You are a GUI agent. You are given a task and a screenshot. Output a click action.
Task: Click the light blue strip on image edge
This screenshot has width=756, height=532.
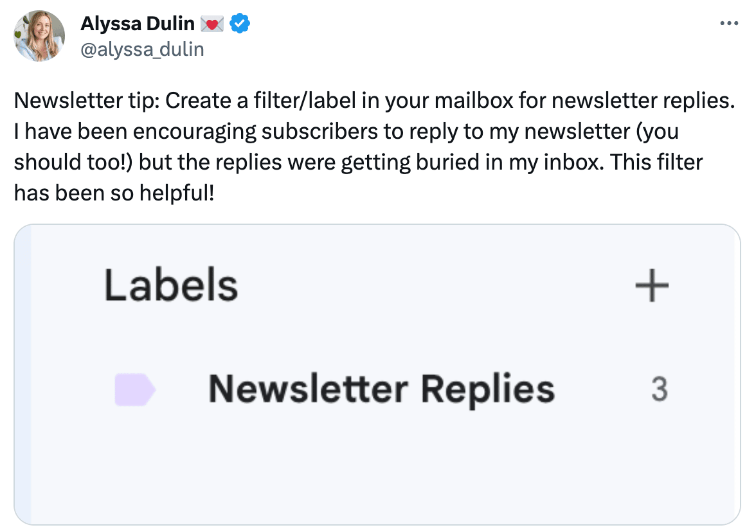pos(22,375)
